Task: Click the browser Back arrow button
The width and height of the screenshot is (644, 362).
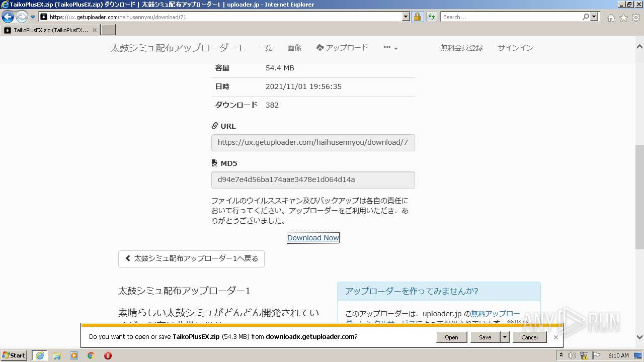Action: pyautogui.click(x=8, y=17)
